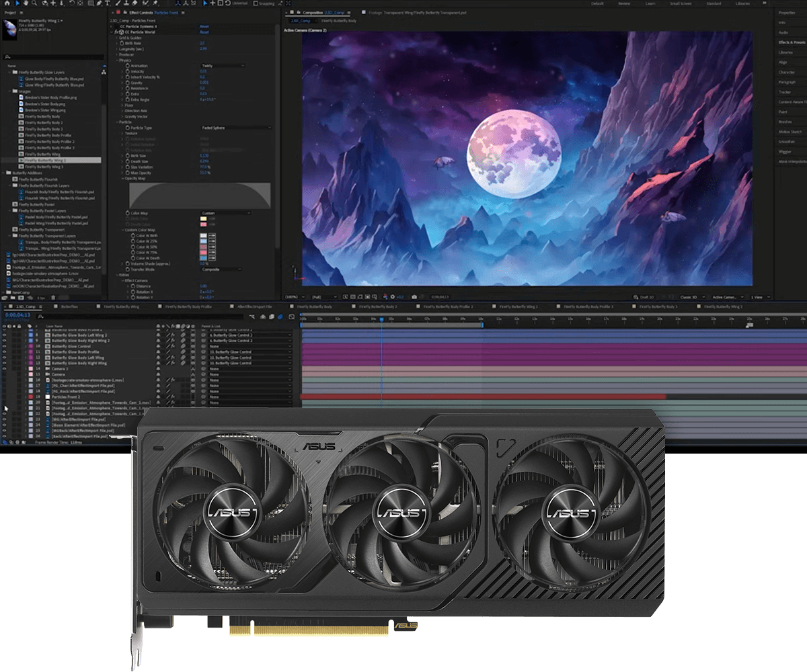Hide the Butterfly Glow Body Profile layer

(x=4, y=352)
